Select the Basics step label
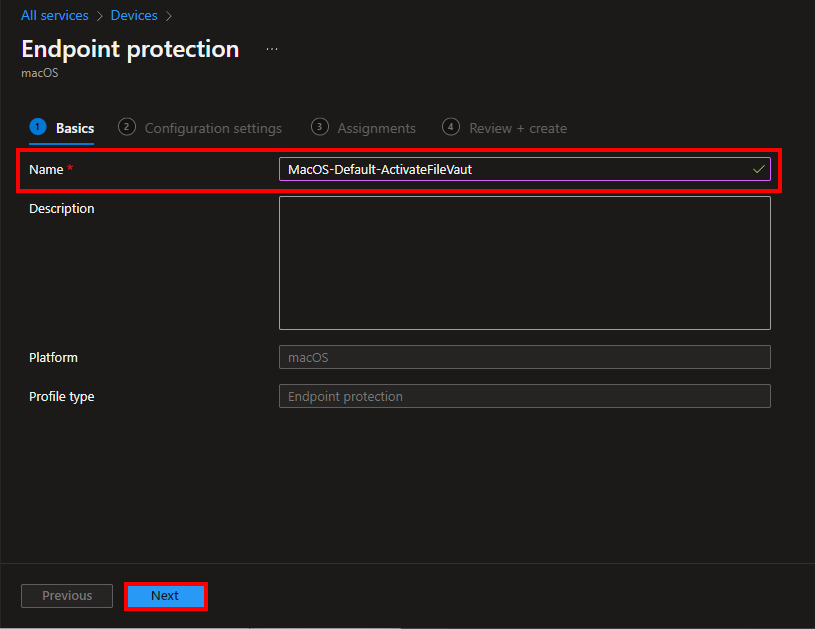This screenshot has height=629, width=815. coord(74,127)
